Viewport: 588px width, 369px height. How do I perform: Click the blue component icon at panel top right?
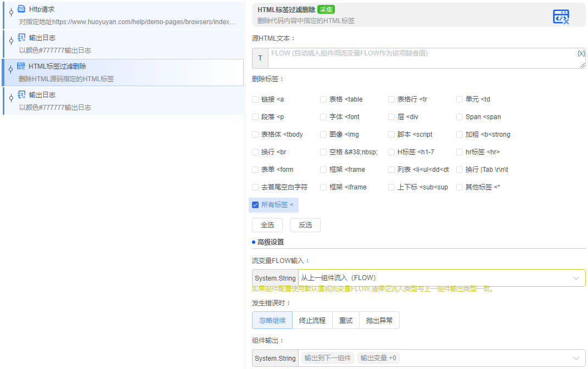click(x=561, y=16)
